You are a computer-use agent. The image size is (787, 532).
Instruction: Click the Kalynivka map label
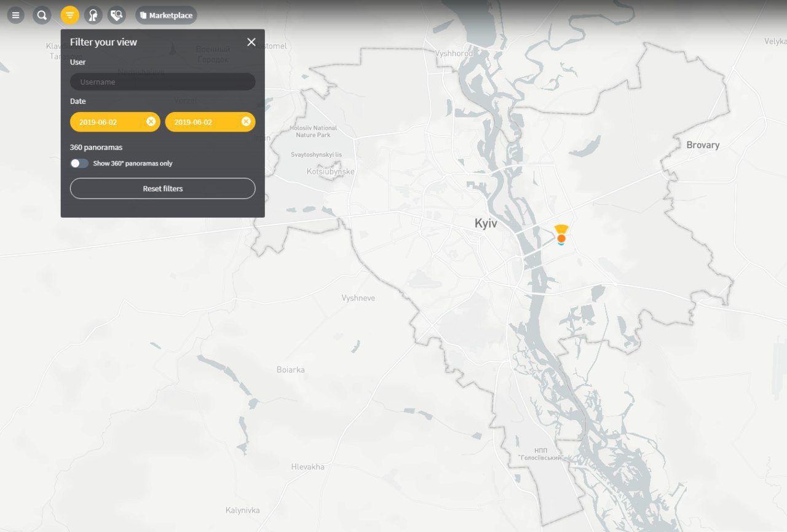(x=243, y=510)
